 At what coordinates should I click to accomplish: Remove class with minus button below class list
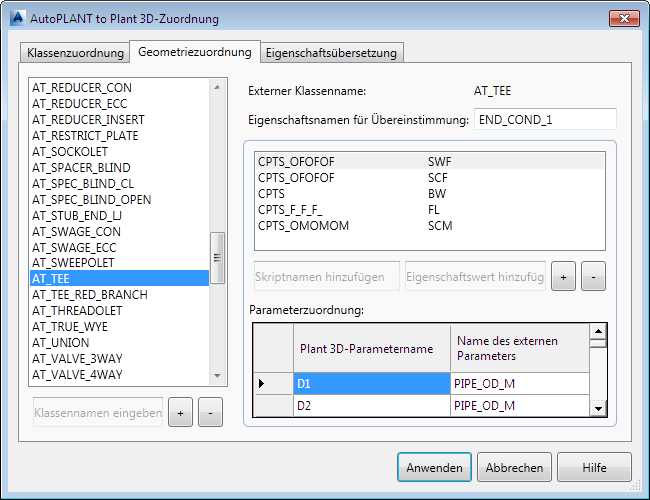(210, 413)
